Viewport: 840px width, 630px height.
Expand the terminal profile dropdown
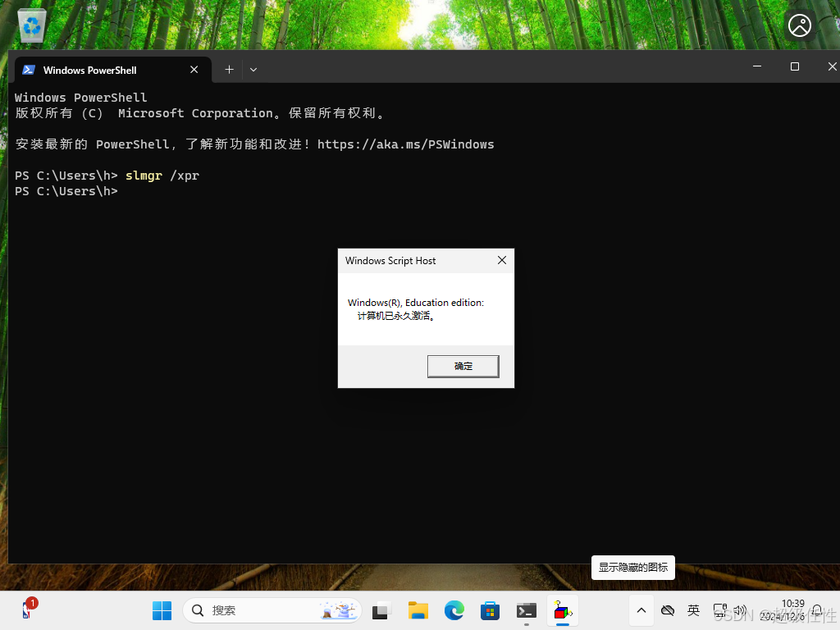point(253,70)
